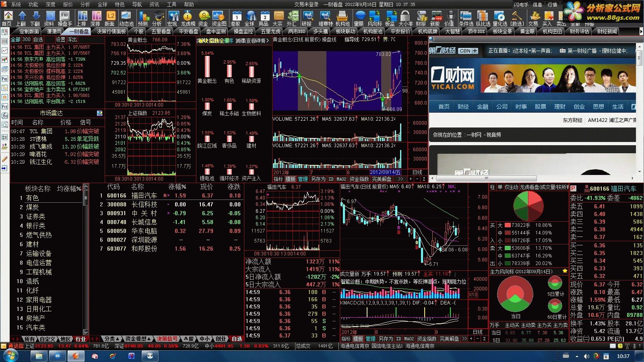Open the 条件选 stock screener icon
This screenshot has width=644, height=362.
pos(466,18)
